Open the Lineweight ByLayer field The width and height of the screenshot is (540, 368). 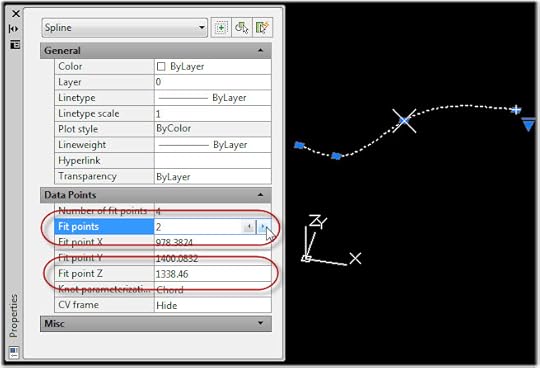click(x=212, y=145)
